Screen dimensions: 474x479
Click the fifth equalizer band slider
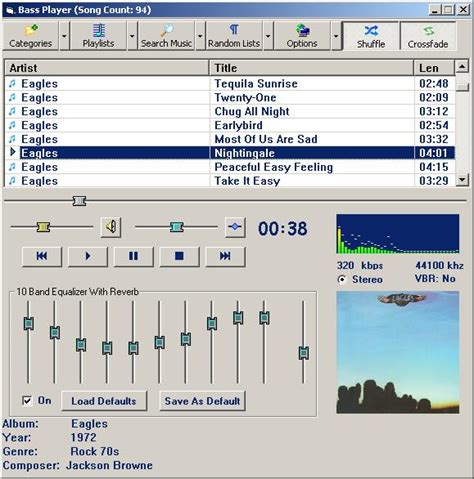(133, 348)
